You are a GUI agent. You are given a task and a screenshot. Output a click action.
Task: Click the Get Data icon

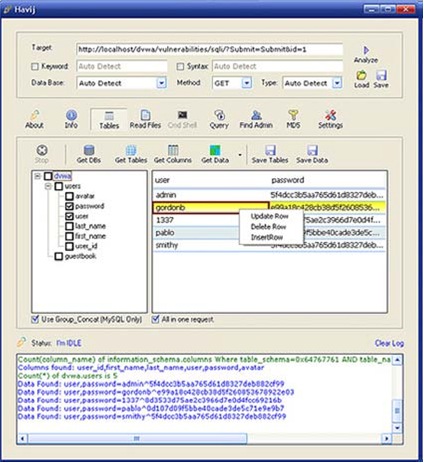click(x=215, y=150)
